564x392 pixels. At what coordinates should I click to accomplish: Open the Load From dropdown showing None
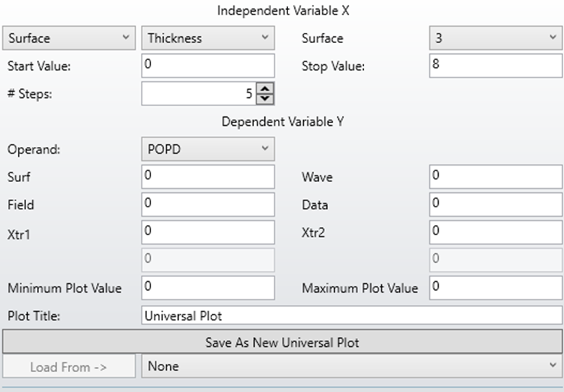[x=352, y=367]
